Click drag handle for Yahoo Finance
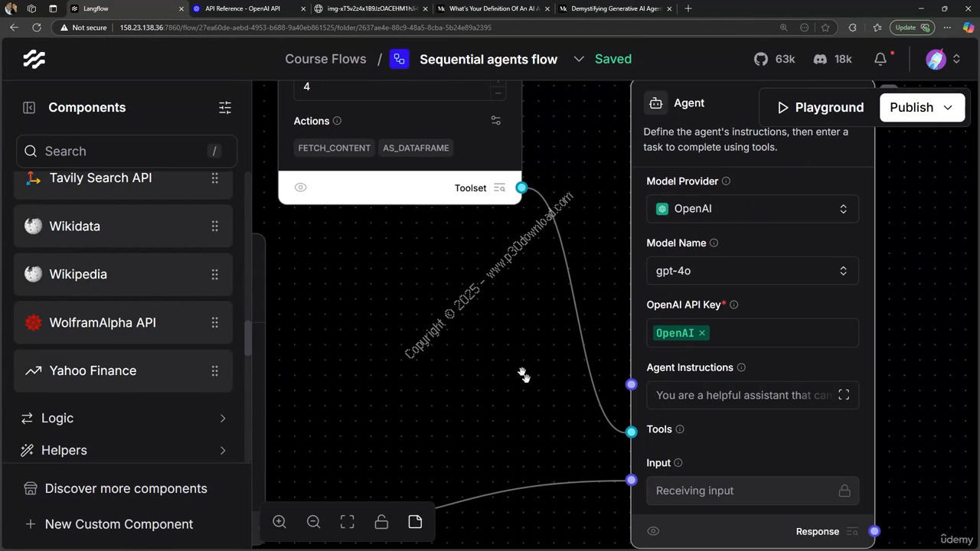 coord(215,371)
